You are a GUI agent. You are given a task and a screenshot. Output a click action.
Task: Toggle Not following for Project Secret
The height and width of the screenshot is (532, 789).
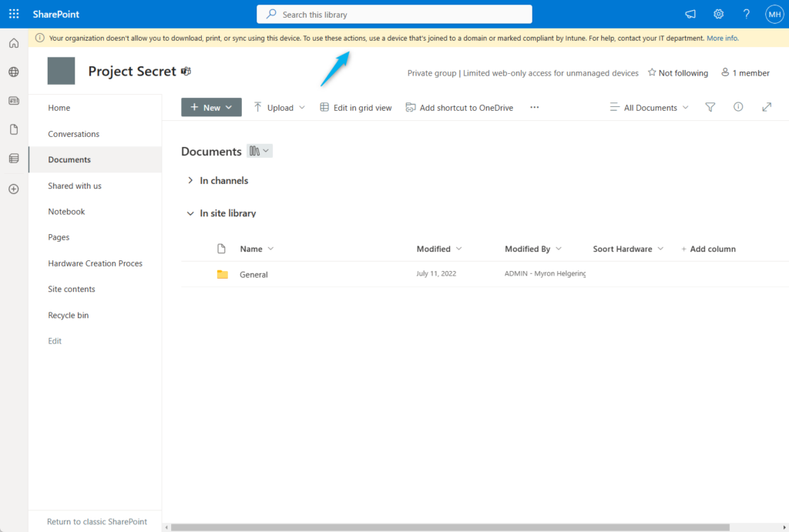[677, 72]
